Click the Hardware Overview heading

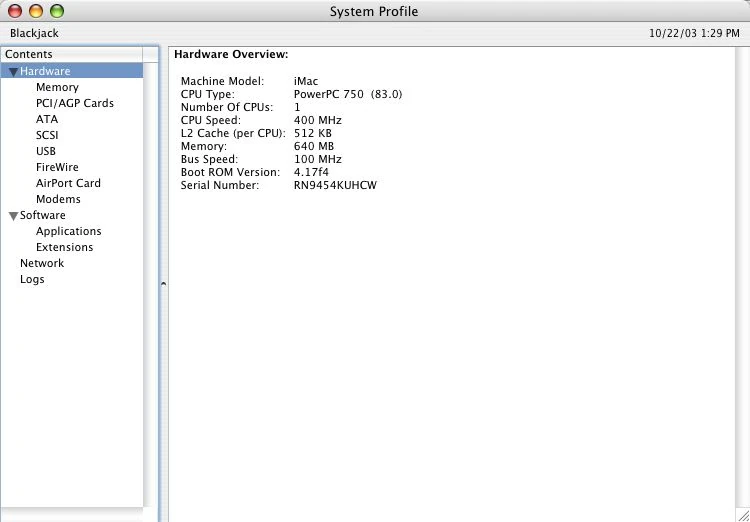[231, 55]
